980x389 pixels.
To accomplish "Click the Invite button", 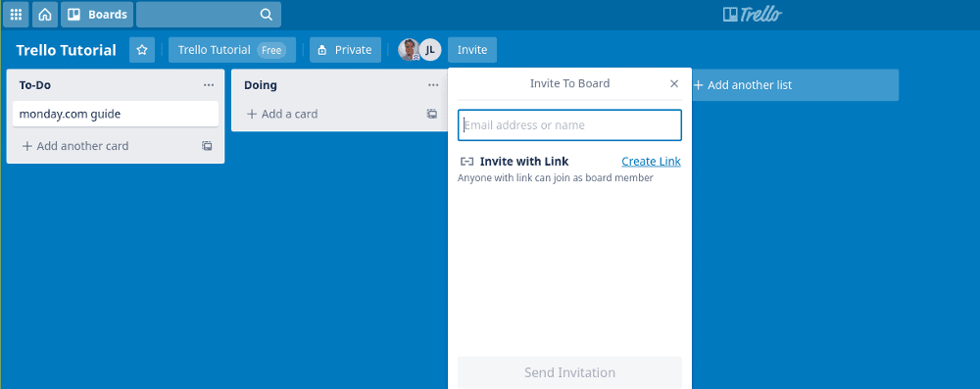I will point(472,50).
